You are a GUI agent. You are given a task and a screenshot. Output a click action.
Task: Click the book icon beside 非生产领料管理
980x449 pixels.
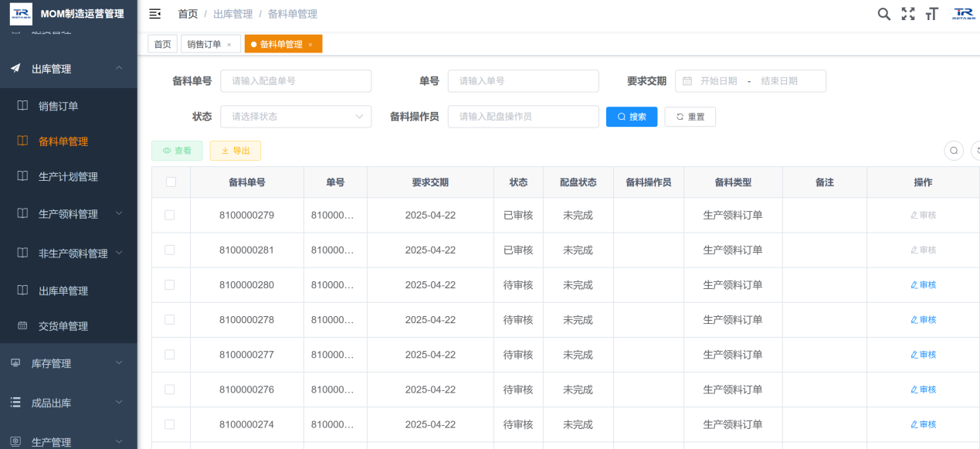pyautogui.click(x=22, y=253)
